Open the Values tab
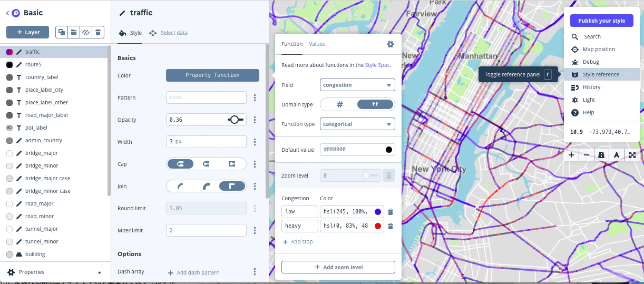Image resolution: width=644 pixels, height=284 pixels. [317, 44]
